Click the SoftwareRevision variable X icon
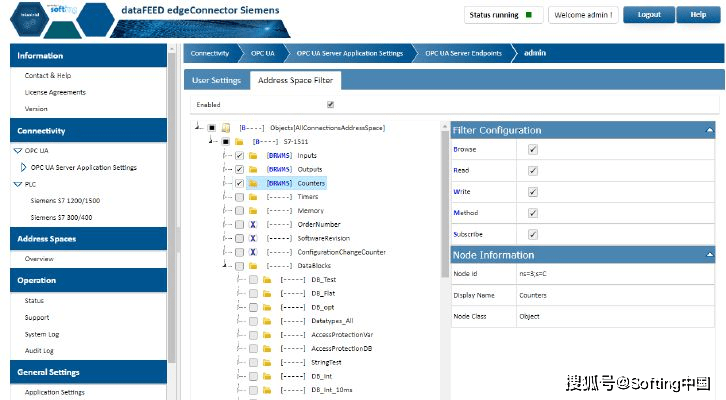Viewport: 726px width, 400px height. tap(253, 238)
